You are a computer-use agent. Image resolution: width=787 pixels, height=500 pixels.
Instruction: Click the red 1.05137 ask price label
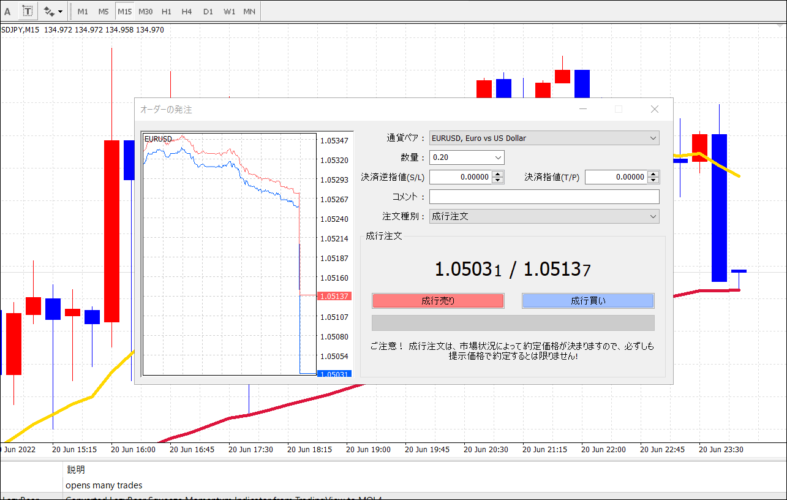(334, 296)
